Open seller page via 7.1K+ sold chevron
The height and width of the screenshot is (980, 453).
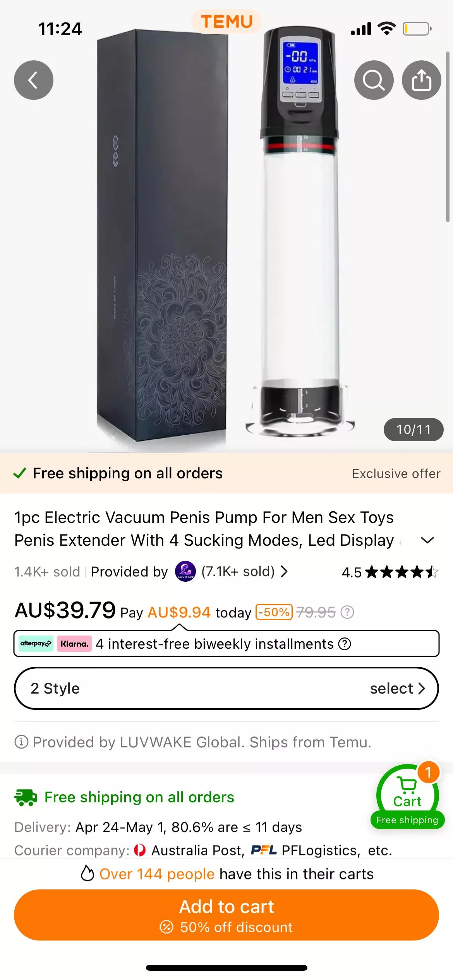(x=284, y=571)
